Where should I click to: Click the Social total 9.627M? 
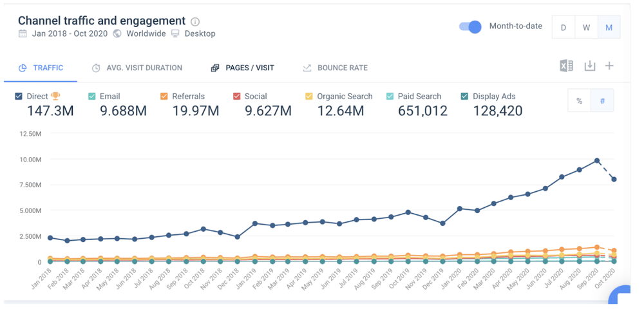click(x=268, y=111)
